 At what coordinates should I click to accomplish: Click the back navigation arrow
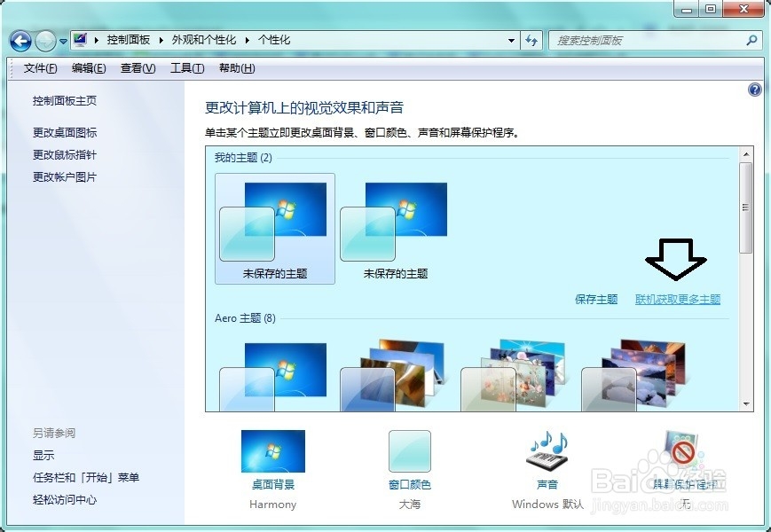pyautogui.click(x=20, y=41)
